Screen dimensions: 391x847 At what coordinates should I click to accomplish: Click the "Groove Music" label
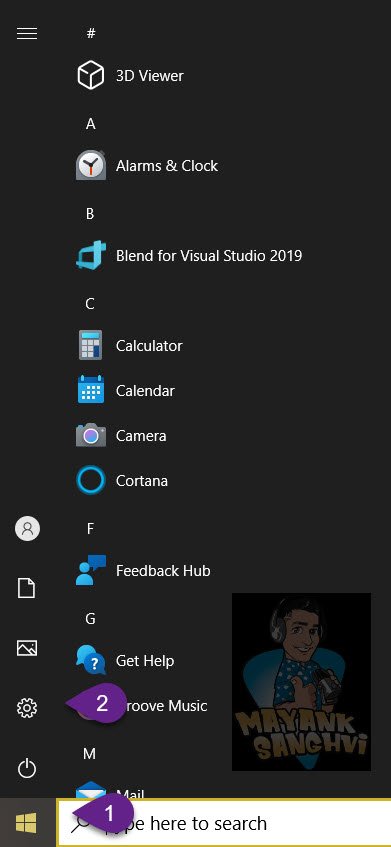pos(167,706)
